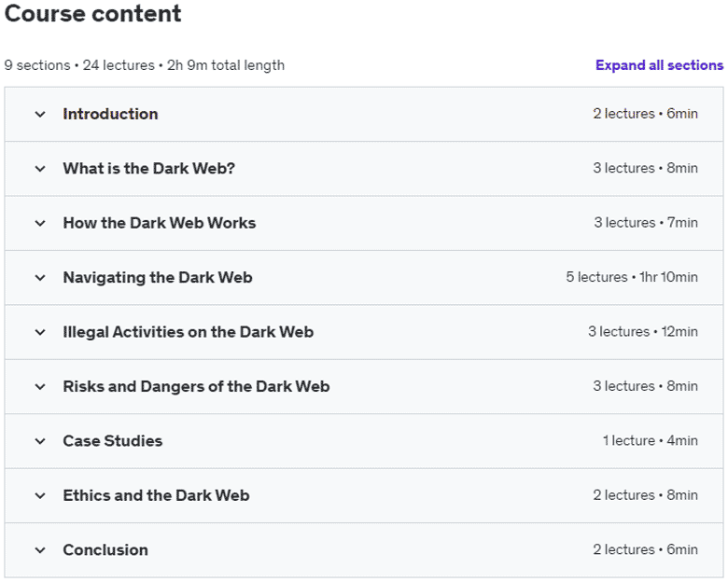Click the 3 lectures • 12min text

(x=642, y=331)
